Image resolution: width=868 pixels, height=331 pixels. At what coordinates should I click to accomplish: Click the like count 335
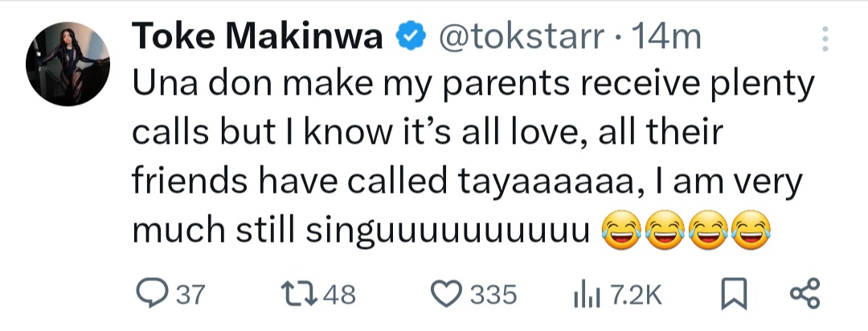point(492,295)
